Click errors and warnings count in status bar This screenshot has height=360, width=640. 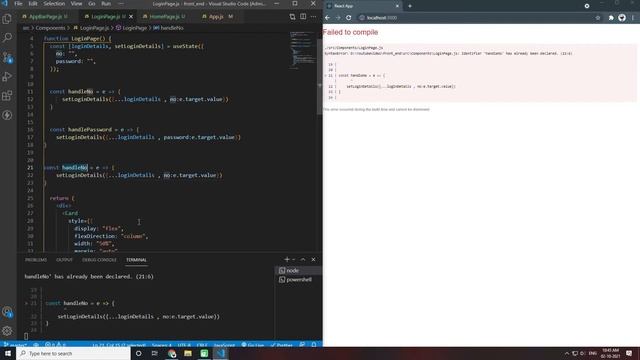[x=56, y=345]
